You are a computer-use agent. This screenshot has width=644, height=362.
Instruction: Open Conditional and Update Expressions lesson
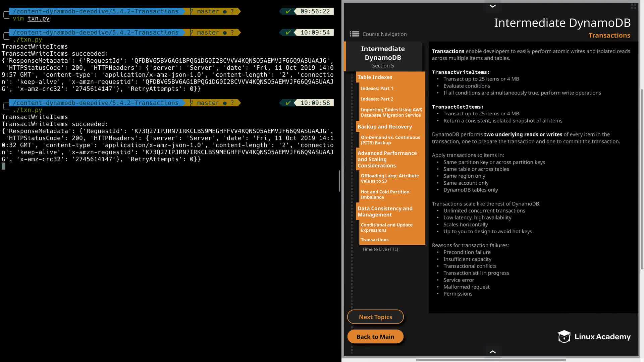386,228
